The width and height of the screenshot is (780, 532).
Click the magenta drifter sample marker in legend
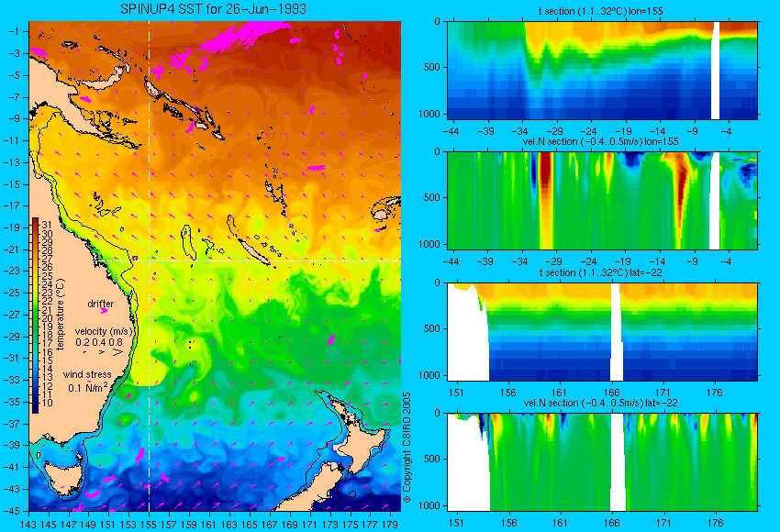104,311
